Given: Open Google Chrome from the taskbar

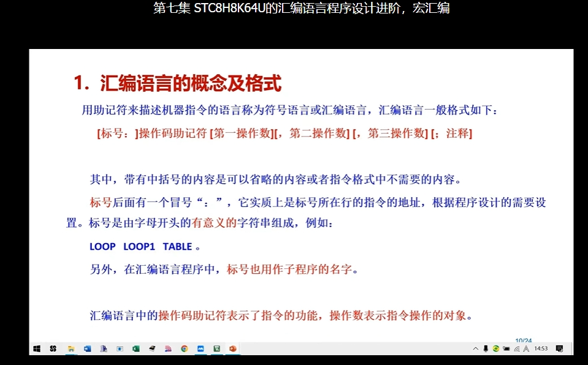Looking at the screenshot, I should [x=184, y=349].
